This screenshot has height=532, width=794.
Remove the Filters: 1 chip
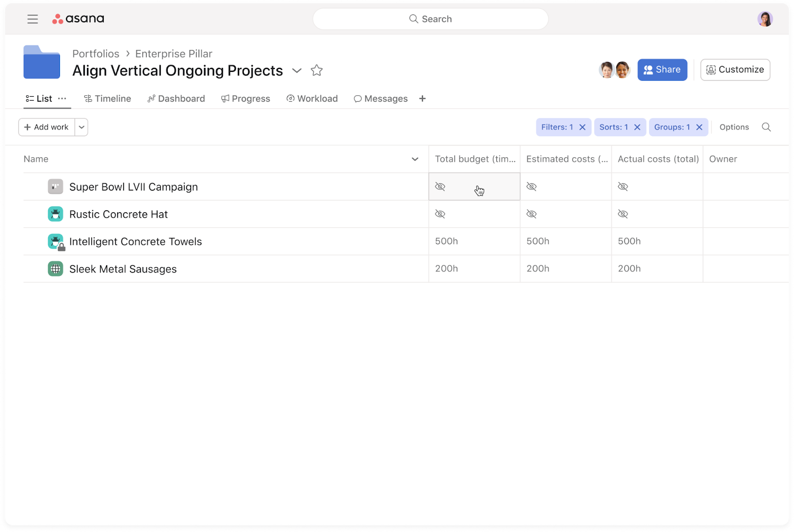point(583,127)
